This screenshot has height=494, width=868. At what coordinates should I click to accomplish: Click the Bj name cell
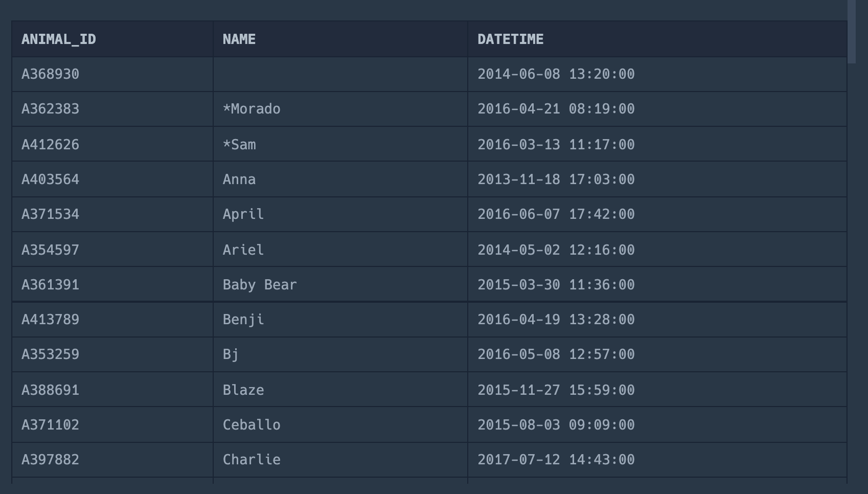coord(231,354)
